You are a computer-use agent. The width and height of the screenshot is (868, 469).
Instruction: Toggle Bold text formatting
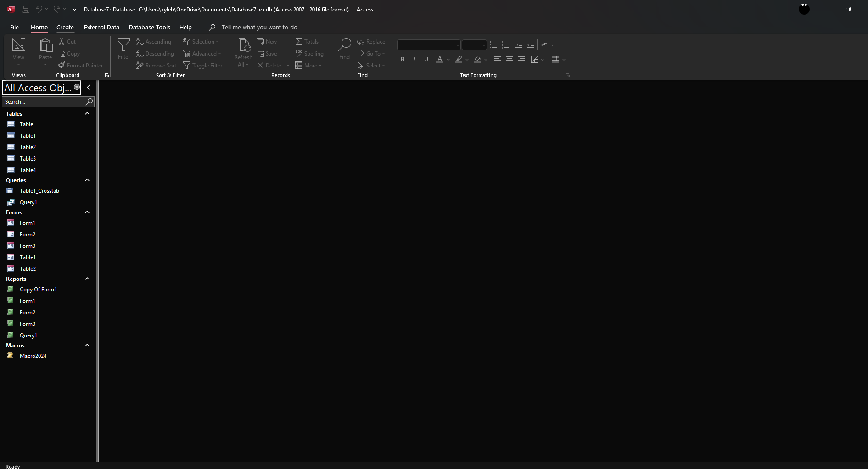pos(403,59)
